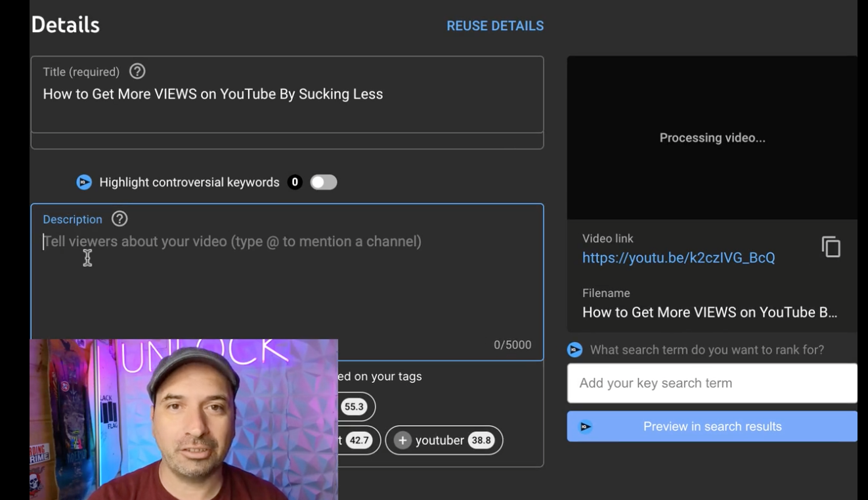Click TubeBuddy icon beside Highlight controversial keywords
Image resolution: width=868 pixels, height=500 pixels.
pos(84,182)
